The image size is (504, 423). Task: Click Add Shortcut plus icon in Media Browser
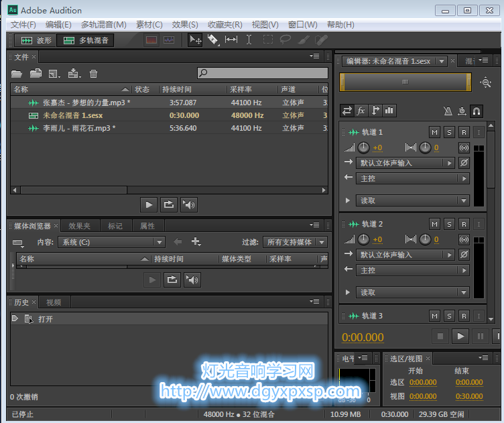point(196,241)
